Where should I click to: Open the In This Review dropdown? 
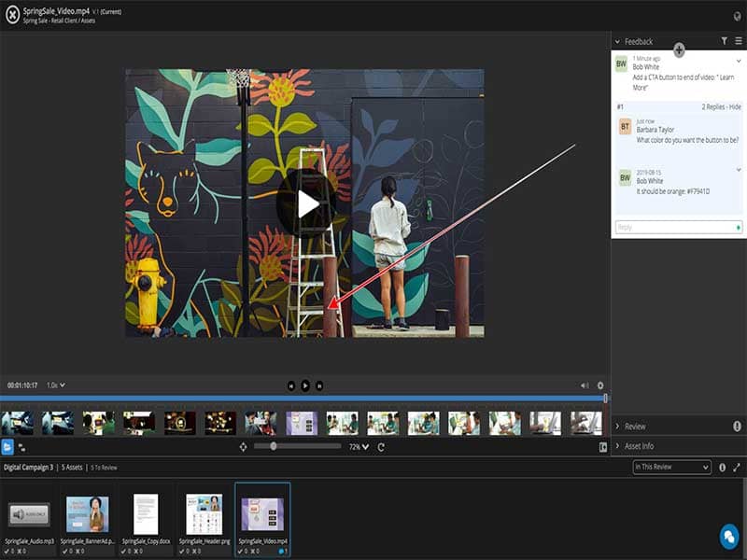pos(671,467)
